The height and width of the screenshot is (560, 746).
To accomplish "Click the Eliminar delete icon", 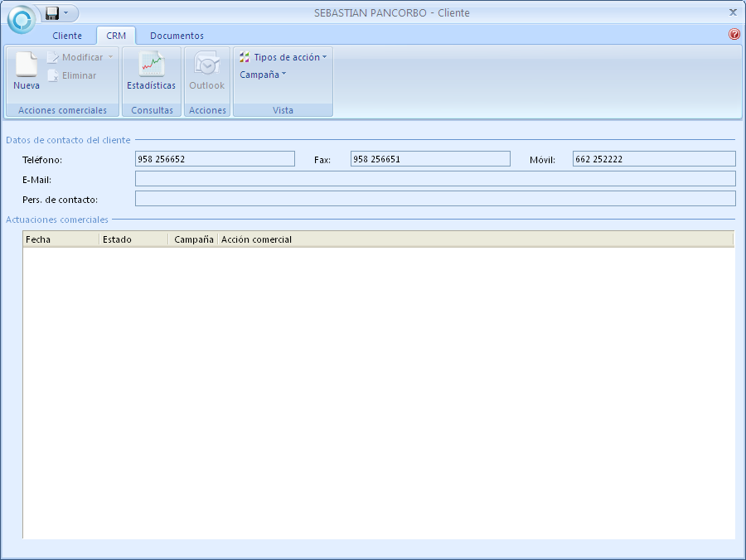I will click(54, 75).
